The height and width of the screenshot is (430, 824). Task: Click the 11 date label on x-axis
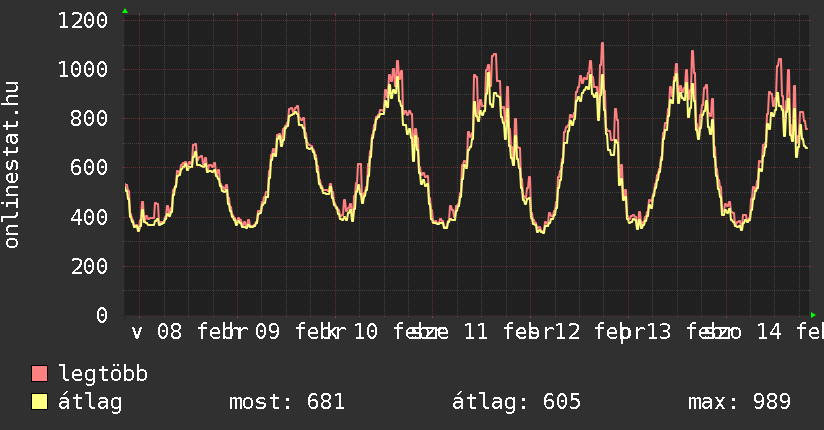(476, 331)
